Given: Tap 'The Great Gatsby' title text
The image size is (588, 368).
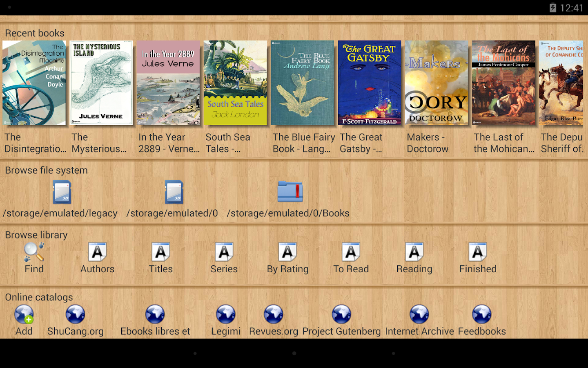Looking at the screenshot, I should tap(361, 143).
